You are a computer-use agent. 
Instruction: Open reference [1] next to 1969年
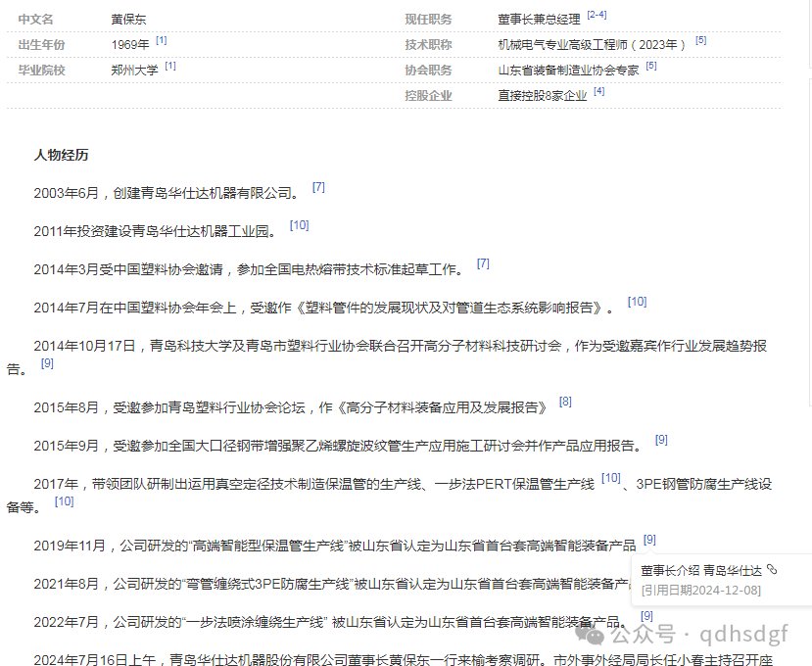coord(161,40)
